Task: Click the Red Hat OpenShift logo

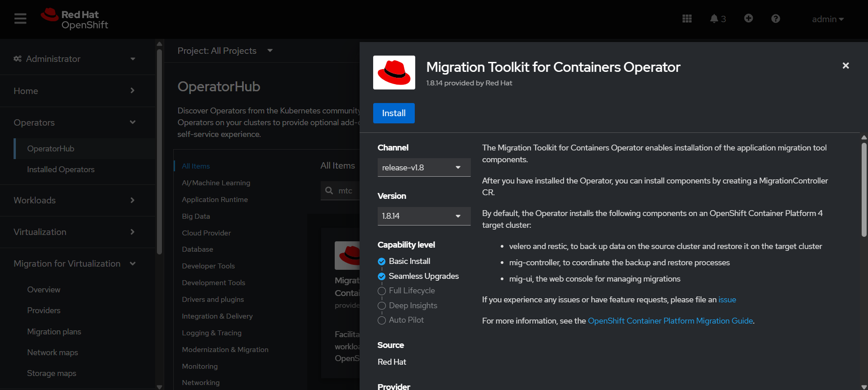Action: pos(75,19)
